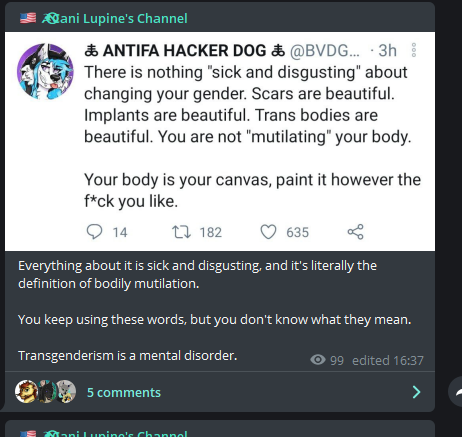Open Mani Lupine's Channel header link
The width and height of the screenshot is (462, 437).
point(115,18)
